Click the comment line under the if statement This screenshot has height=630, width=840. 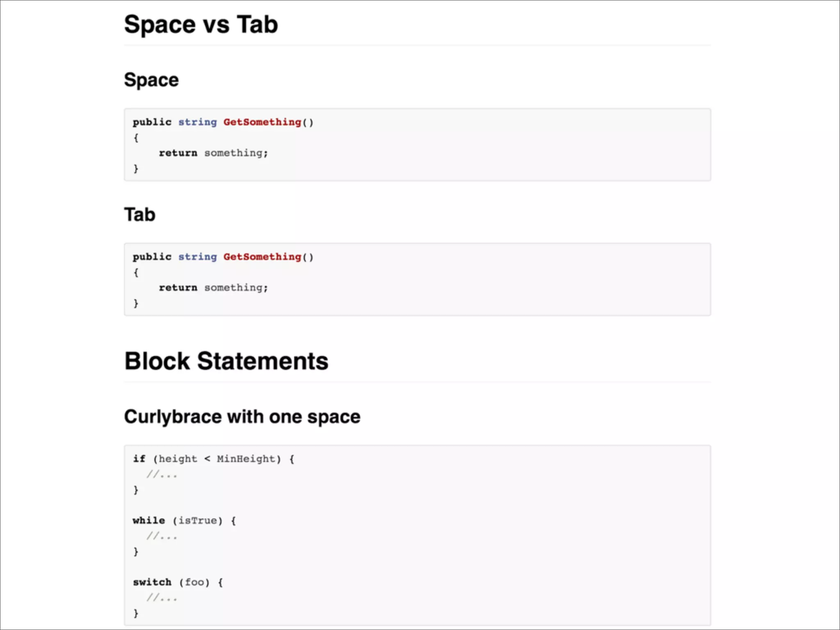pos(162,475)
